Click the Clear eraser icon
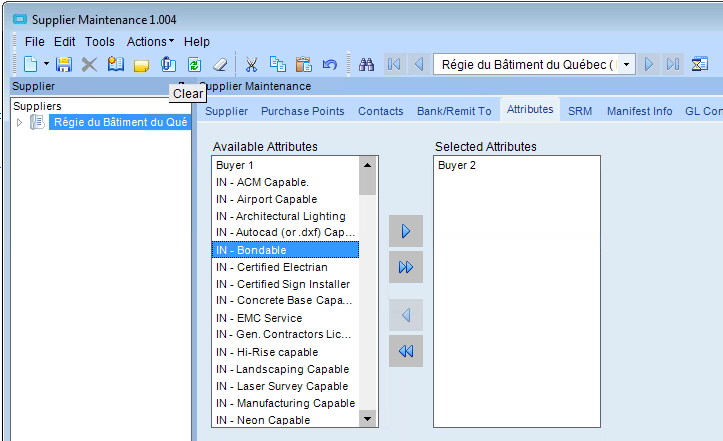The image size is (723, 441). click(x=220, y=64)
